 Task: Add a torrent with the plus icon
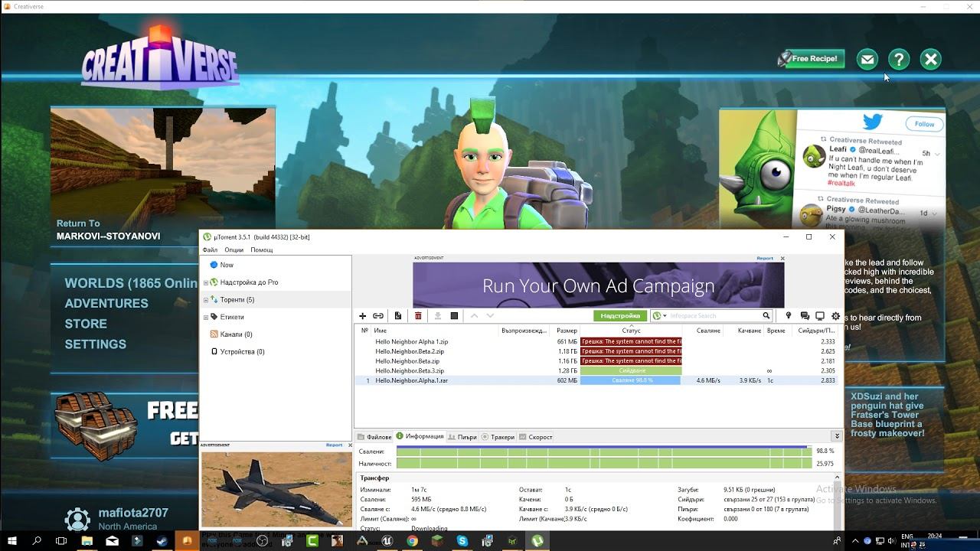[x=363, y=316]
